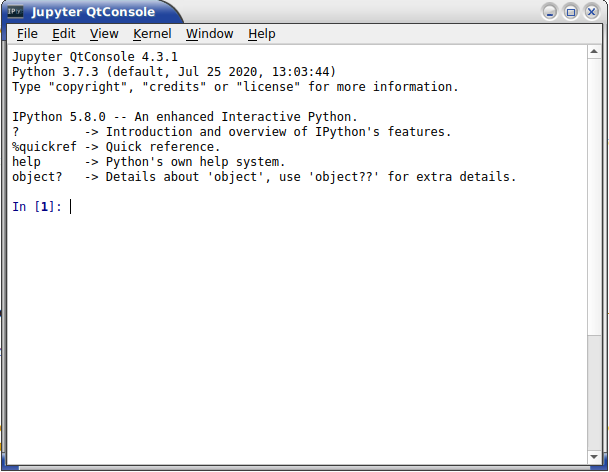Screen dimensions: 609x472
Task: Minimize the Jupyter QtConsole window
Action: 550,12
